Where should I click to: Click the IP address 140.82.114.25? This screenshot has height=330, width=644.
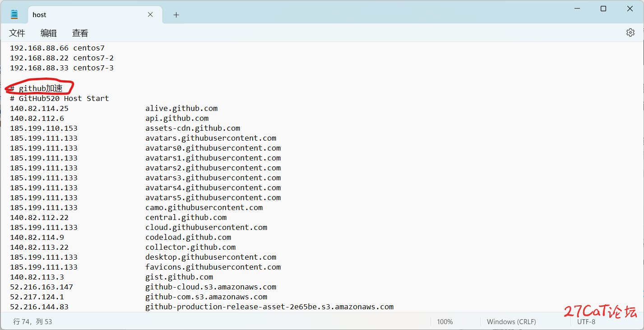[x=39, y=108]
